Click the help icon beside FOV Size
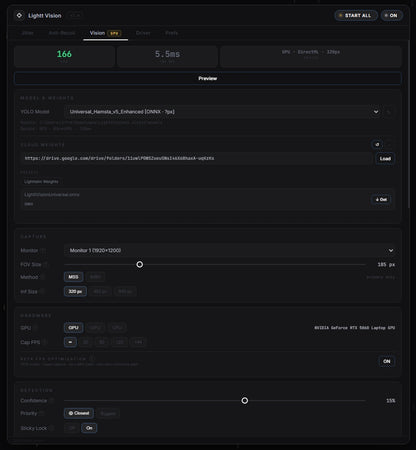Image resolution: width=416 pixels, height=450 pixels. coord(45,264)
